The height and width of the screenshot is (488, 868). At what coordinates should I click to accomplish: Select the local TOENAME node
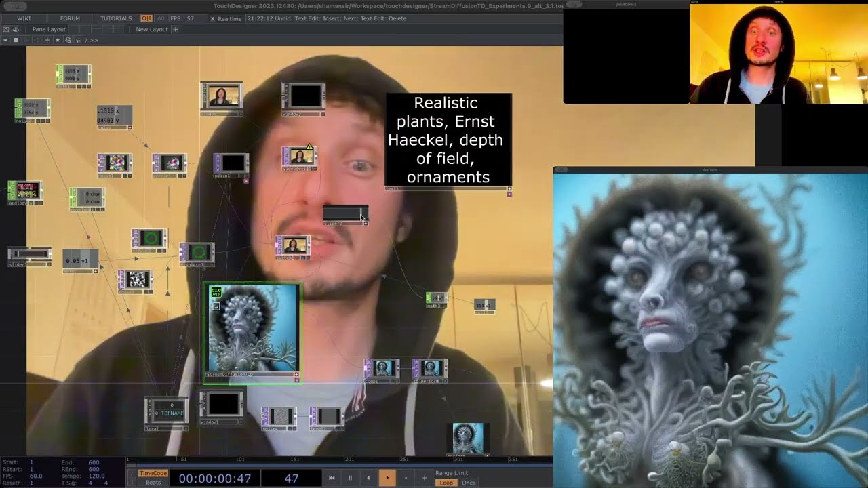(166, 414)
